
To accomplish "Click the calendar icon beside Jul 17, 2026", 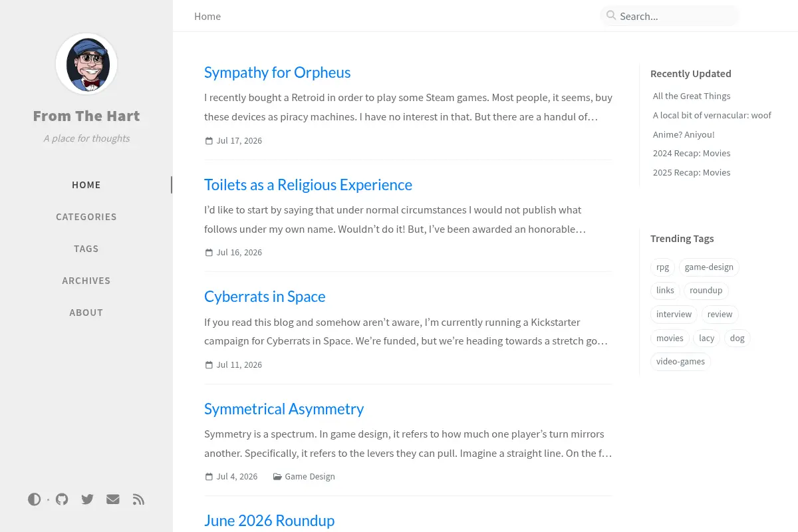I will [x=209, y=141].
